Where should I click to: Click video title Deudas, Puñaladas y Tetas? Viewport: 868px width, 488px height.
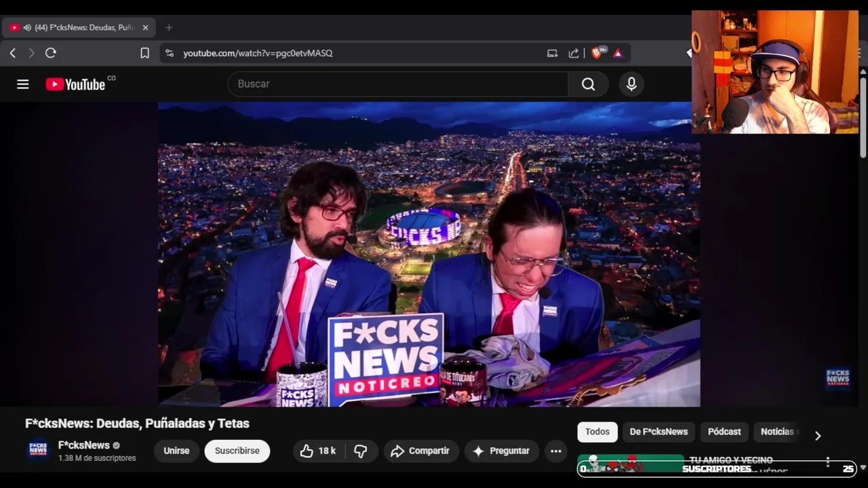click(137, 424)
